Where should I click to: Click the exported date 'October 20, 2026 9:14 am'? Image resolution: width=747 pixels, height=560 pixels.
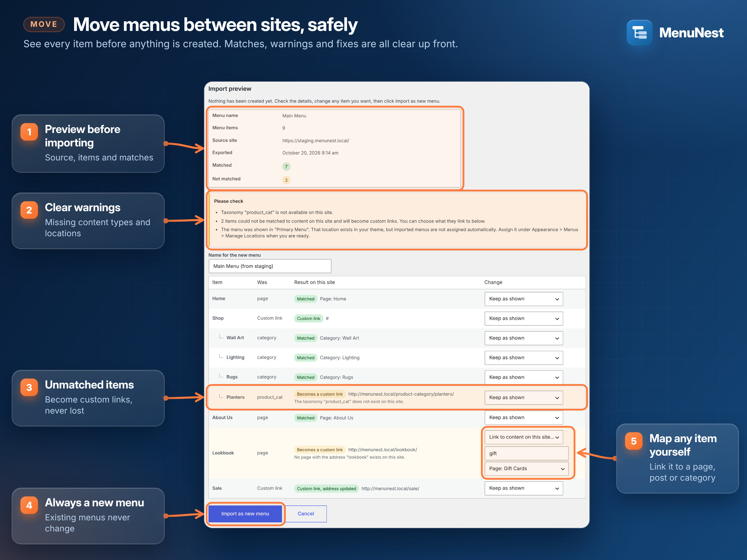click(310, 153)
